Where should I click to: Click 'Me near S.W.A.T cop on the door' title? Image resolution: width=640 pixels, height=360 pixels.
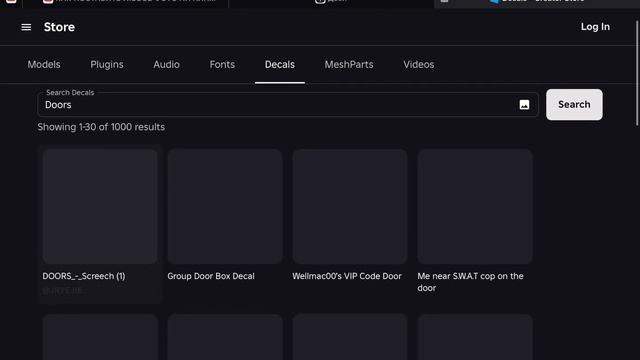(470, 282)
